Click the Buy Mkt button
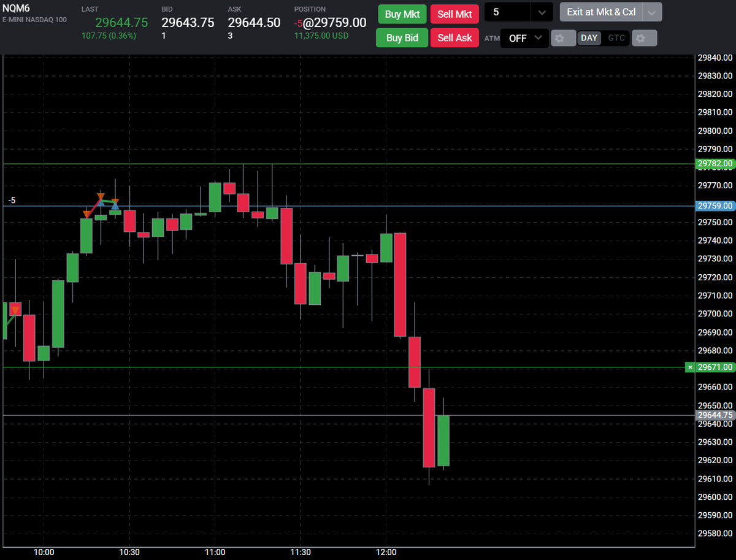The image size is (736, 560). pos(401,13)
